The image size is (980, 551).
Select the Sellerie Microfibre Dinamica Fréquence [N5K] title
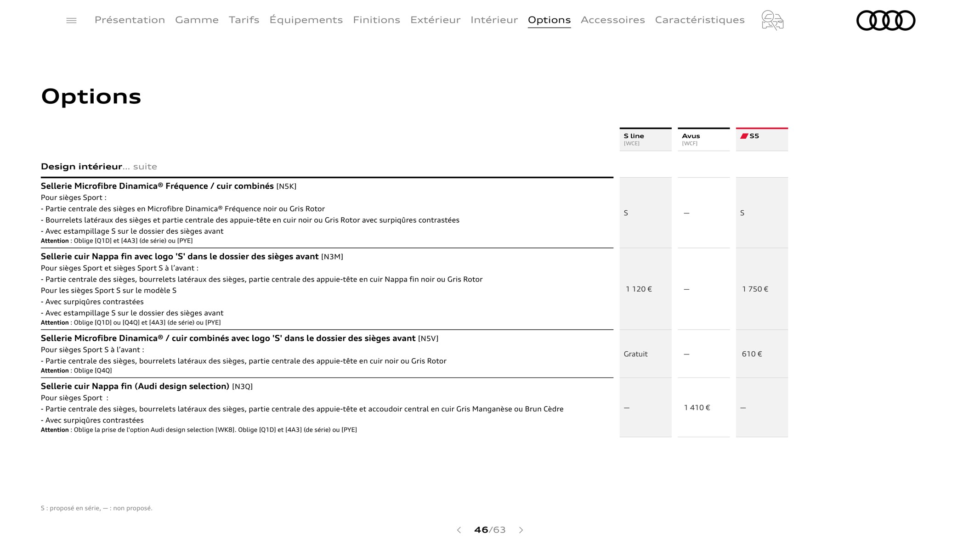(x=169, y=186)
